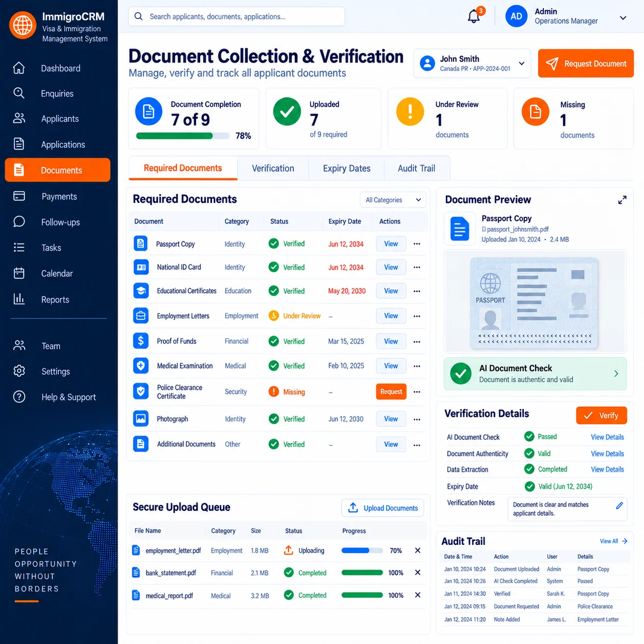
Task: Click the bank_statement.pdf 100% progress bar
Action: 362,573
